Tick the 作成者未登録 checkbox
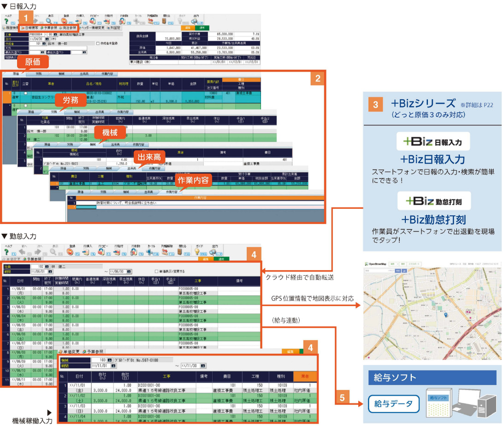504x426 pixels. pyautogui.click(x=98, y=43)
